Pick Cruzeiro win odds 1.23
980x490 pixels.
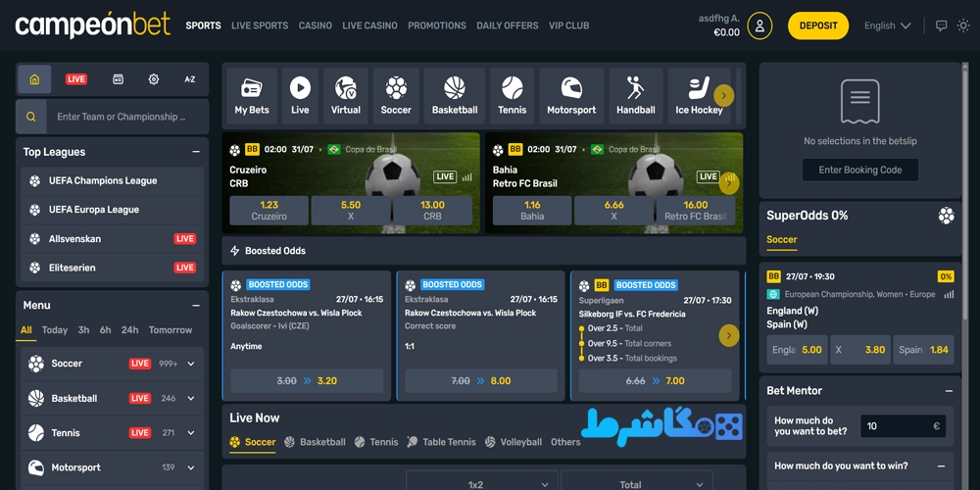269,211
